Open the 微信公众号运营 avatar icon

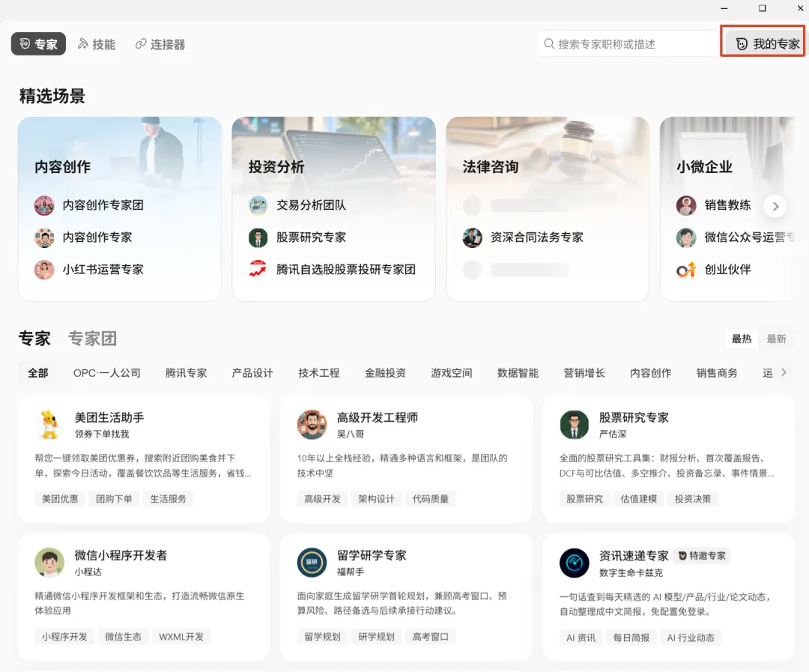coord(686,237)
